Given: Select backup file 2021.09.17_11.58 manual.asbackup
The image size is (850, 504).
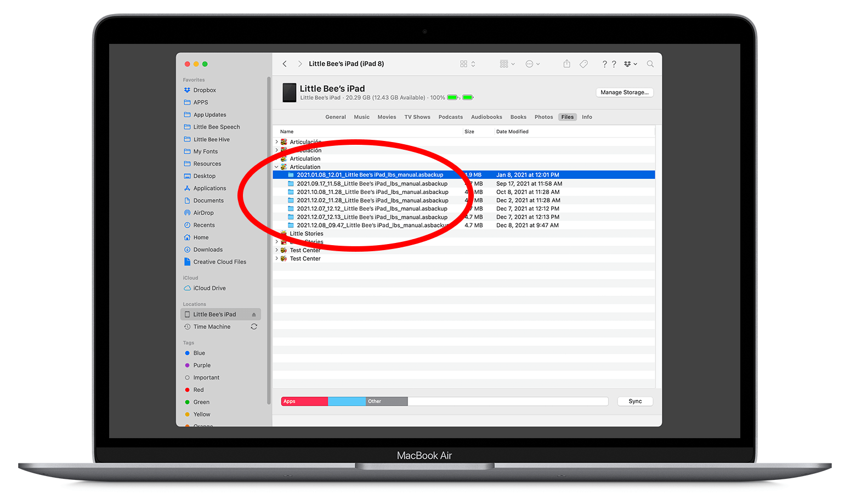Looking at the screenshot, I should coord(464,184).
